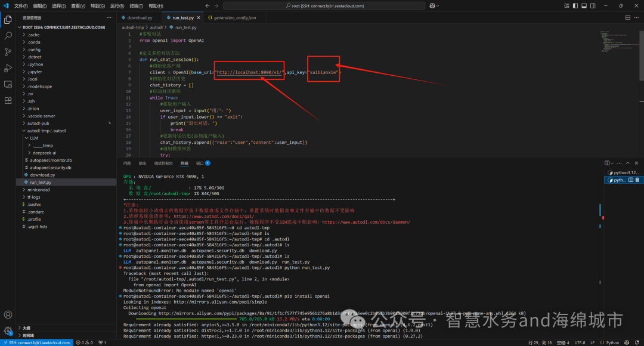
Task: Open the Run and Debug view
Action: click(8, 68)
